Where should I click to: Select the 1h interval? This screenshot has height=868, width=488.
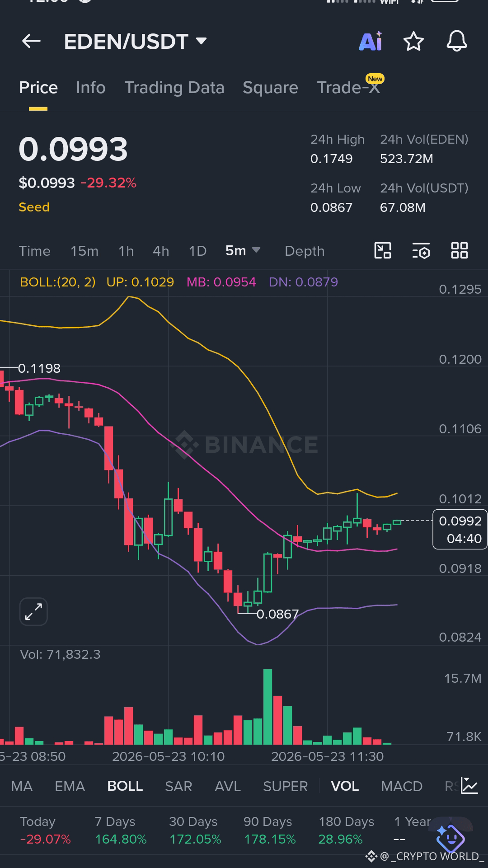[x=126, y=251]
